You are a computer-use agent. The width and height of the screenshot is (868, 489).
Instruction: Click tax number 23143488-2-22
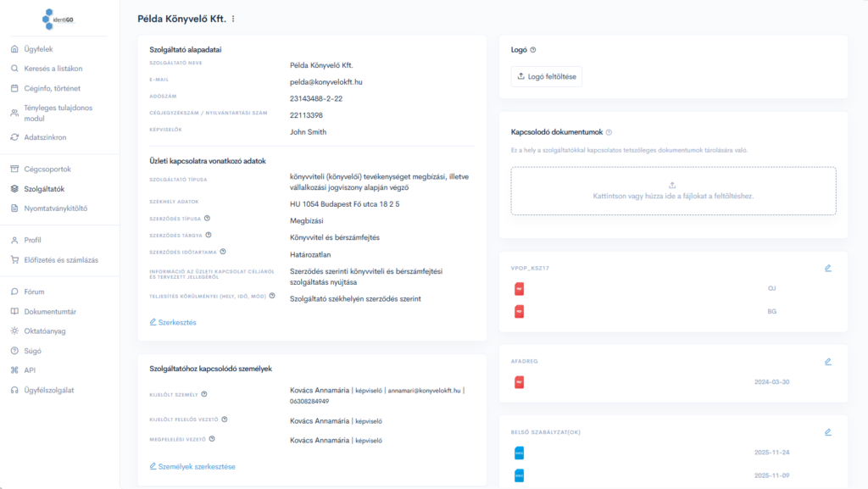tap(316, 98)
